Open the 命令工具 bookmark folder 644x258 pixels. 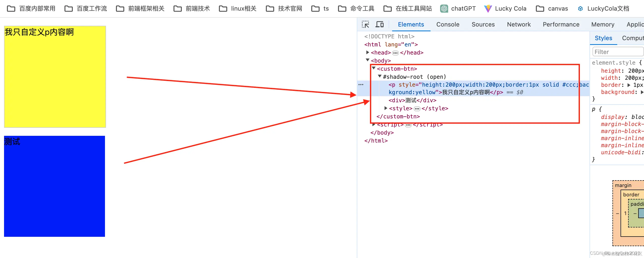click(356, 9)
